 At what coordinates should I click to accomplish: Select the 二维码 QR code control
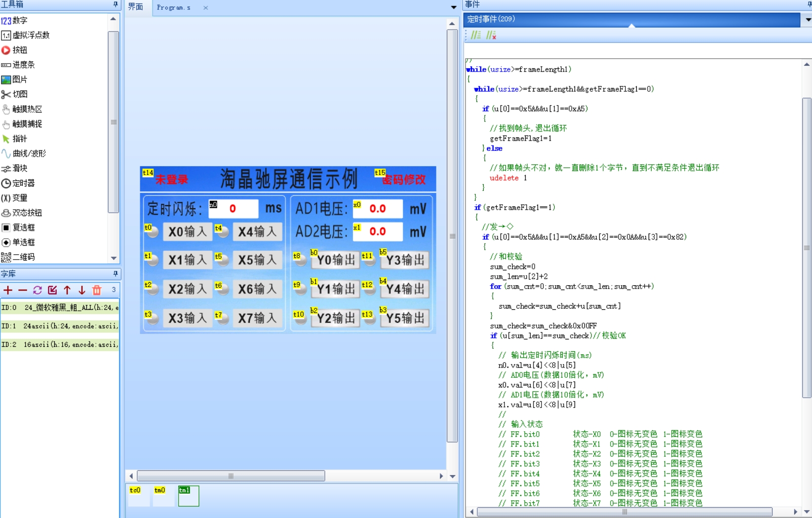coord(18,257)
